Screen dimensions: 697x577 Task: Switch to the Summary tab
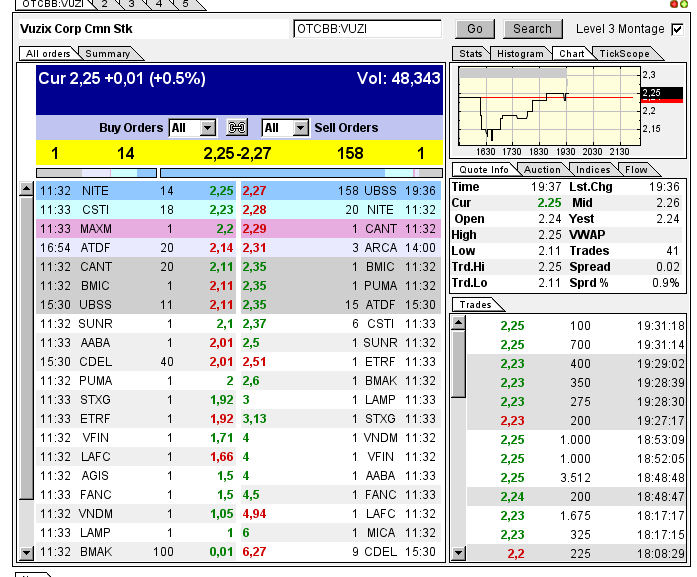[106, 54]
